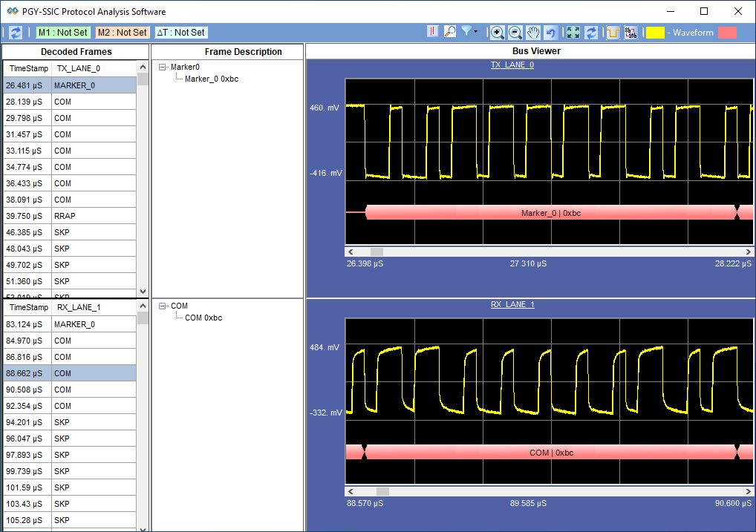Click the TX_LANE_0 bus viewer title
This screenshot has width=756, height=532.
coord(512,65)
